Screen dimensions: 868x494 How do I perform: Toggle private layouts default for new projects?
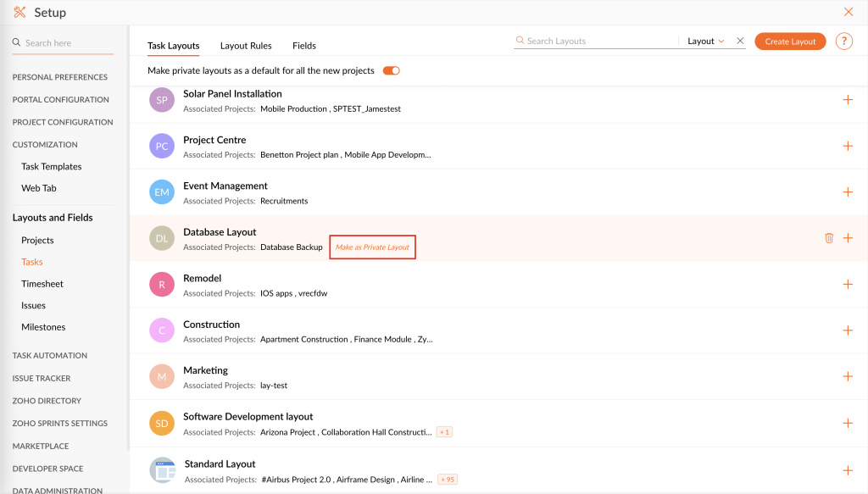coord(391,70)
